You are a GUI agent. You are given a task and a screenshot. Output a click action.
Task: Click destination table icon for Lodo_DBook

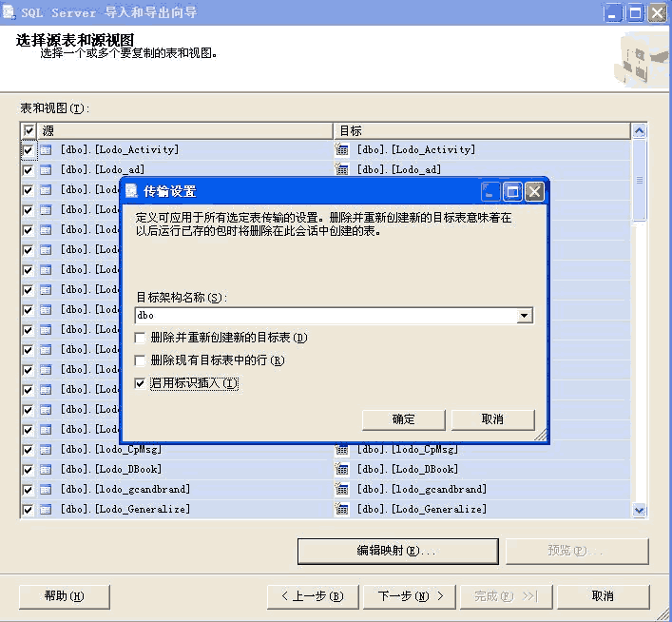tap(342, 470)
